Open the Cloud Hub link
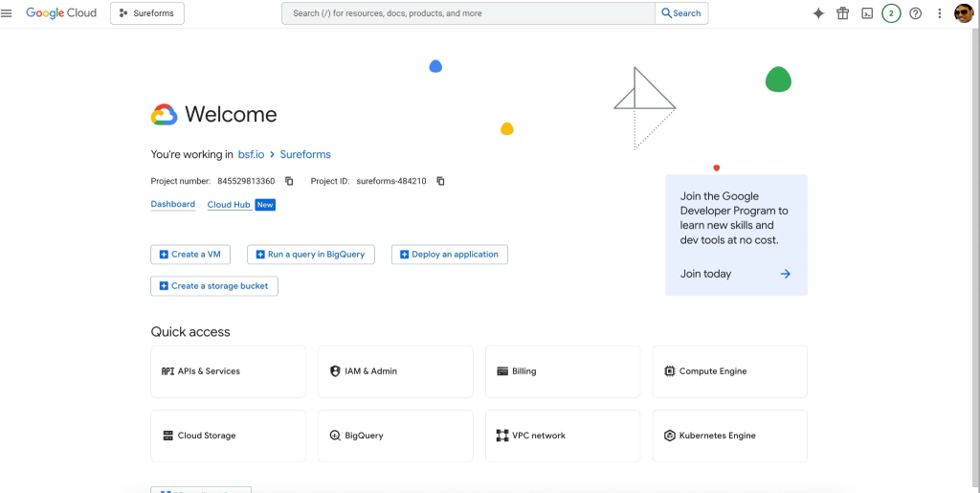 coord(229,205)
